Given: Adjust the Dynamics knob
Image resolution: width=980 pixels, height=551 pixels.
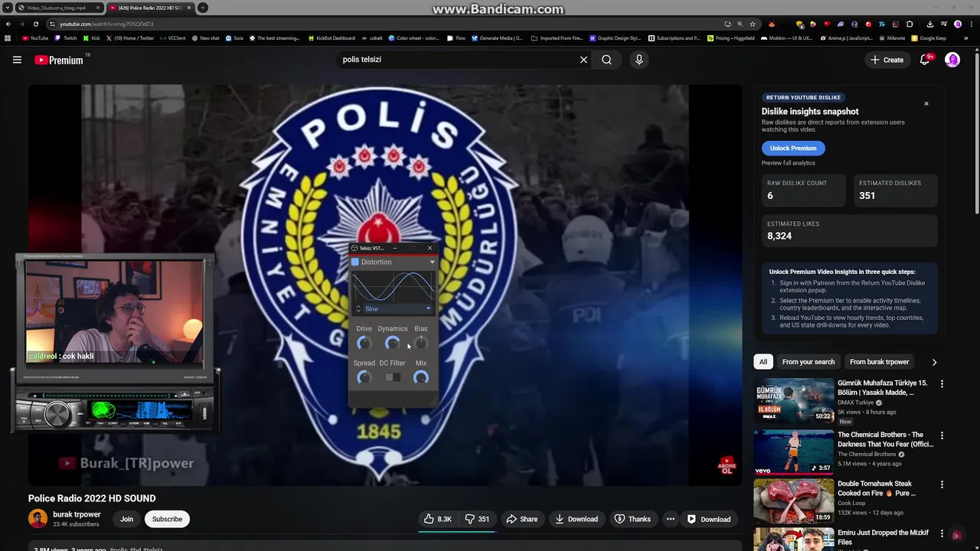Looking at the screenshot, I should click(x=392, y=343).
